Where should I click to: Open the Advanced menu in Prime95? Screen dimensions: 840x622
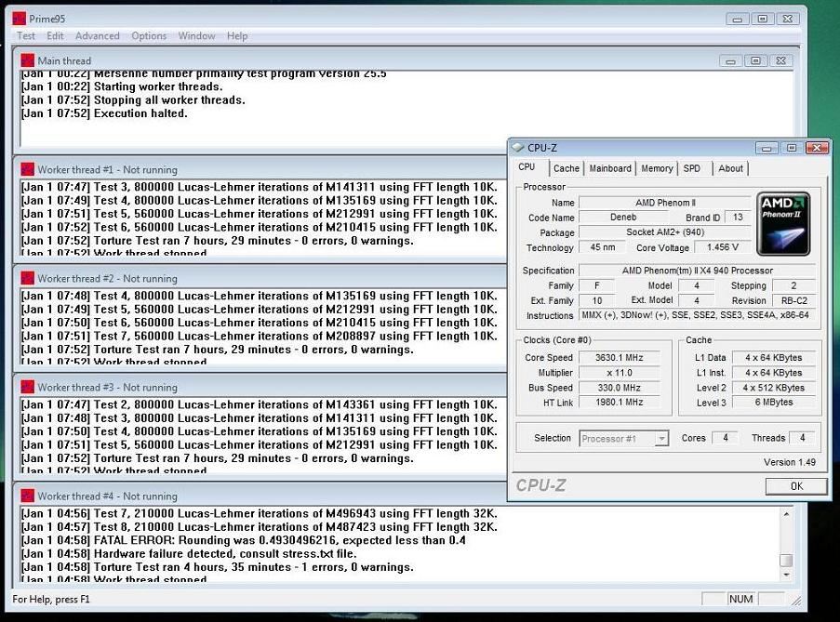pos(98,36)
